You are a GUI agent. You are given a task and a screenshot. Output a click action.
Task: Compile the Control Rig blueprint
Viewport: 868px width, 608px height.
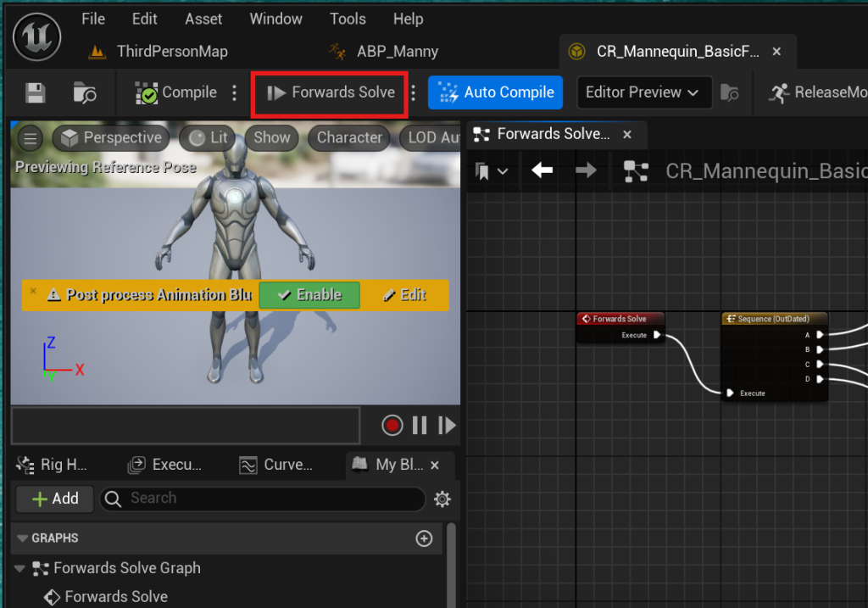tap(176, 92)
